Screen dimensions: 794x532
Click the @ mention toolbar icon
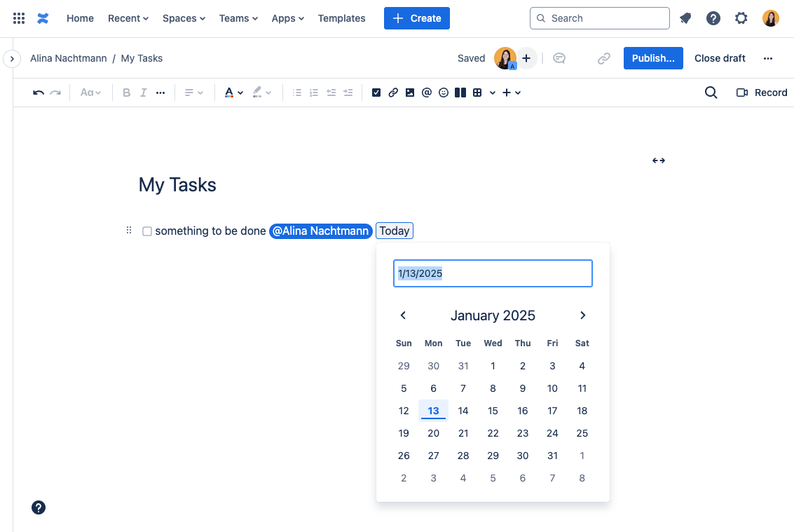pos(427,93)
